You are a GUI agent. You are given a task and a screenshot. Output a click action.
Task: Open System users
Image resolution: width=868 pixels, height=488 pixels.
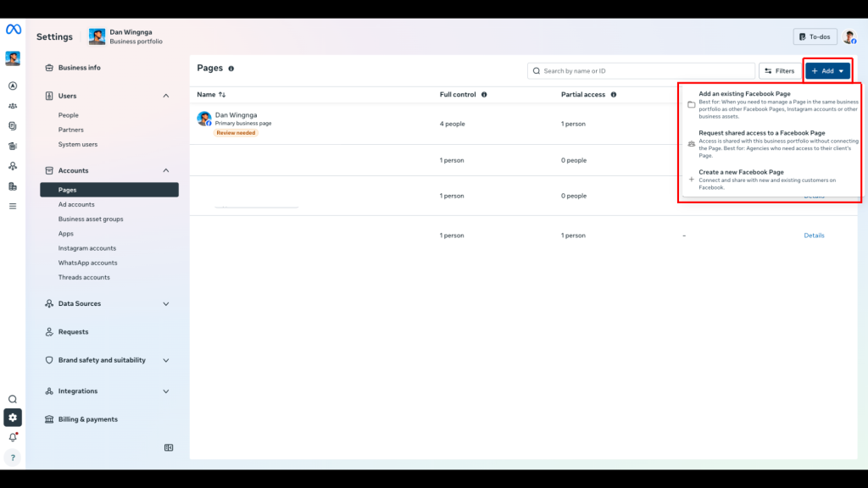coord(77,144)
